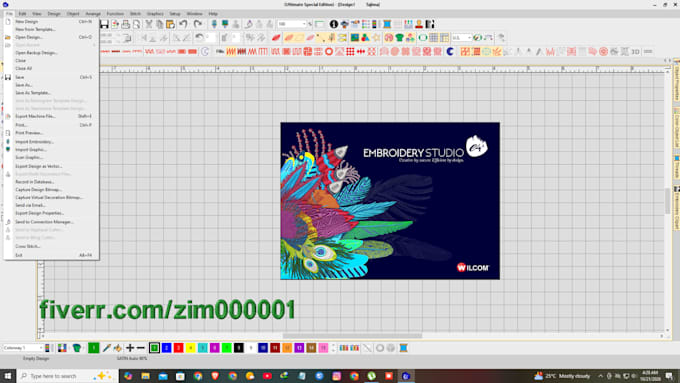Screen dimensions: 680x383
Task: Open the zoom percentage dropdown
Action: pyautogui.click(x=304, y=24)
